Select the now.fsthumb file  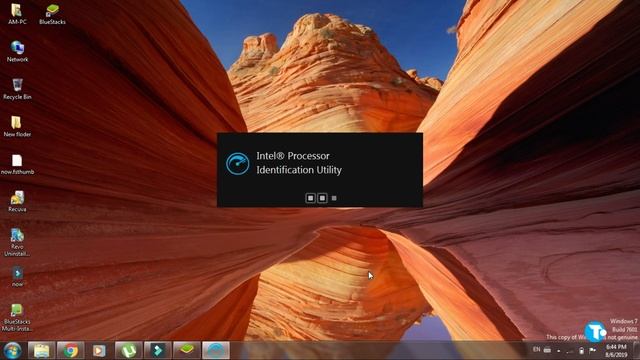(x=17, y=164)
